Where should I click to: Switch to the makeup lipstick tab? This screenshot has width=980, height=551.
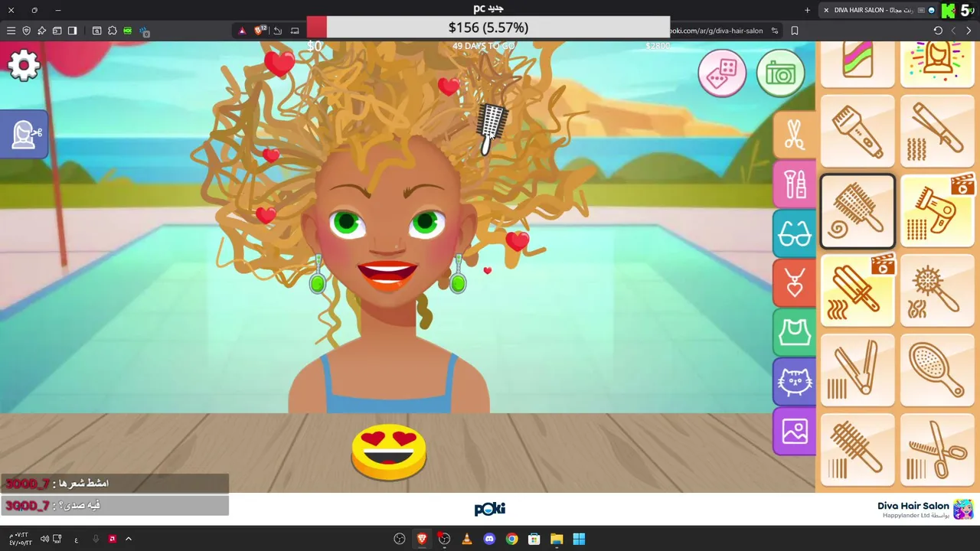pyautogui.click(x=795, y=184)
